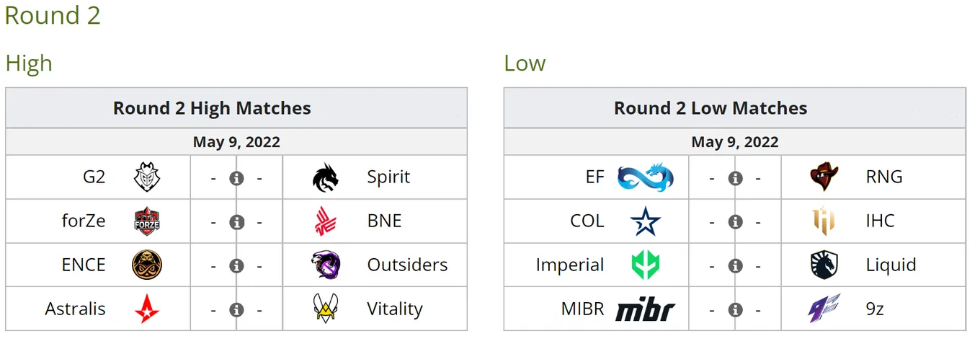Open the BNE team link
Image resolution: width=980 pixels, height=344 pixels.
point(384,221)
